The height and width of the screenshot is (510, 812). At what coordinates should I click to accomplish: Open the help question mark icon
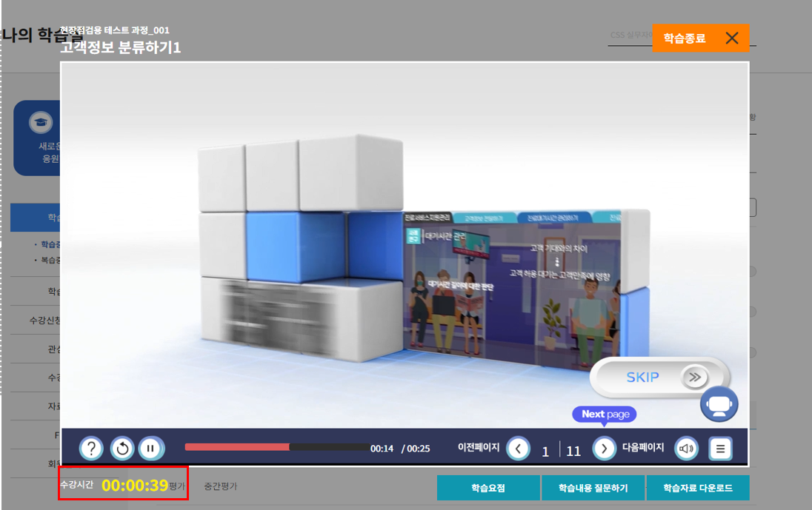[x=91, y=448]
